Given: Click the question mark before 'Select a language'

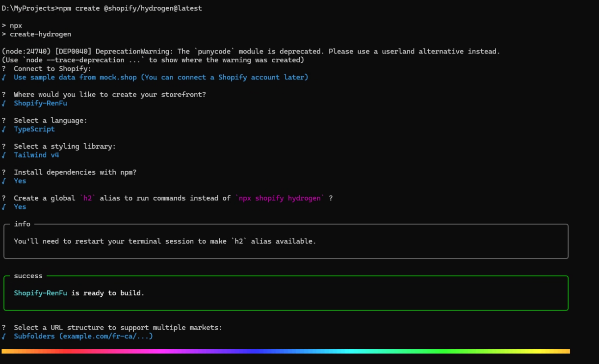Looking at the screenshot, I should 4,121.
